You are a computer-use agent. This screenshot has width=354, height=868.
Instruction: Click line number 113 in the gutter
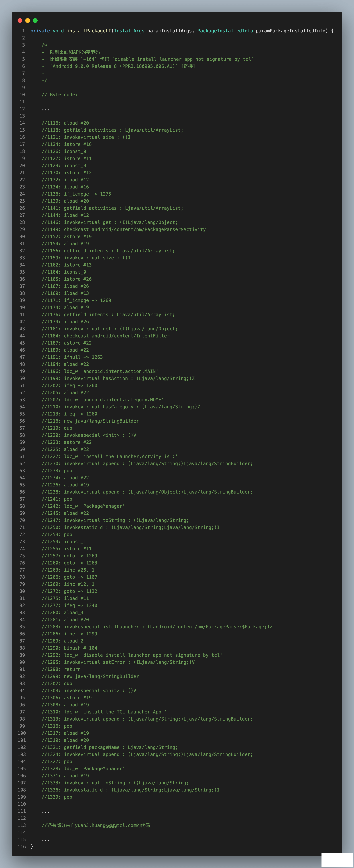point(22,825)
